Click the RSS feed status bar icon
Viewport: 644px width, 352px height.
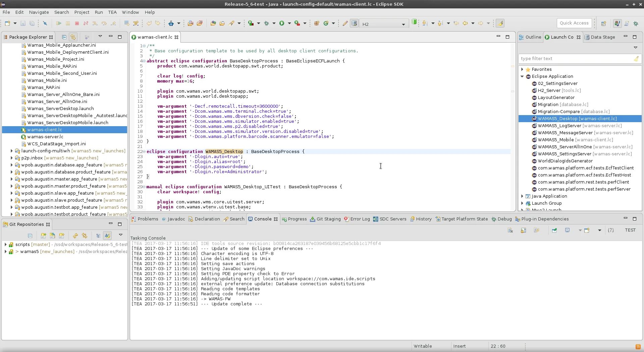pos(638,347)
